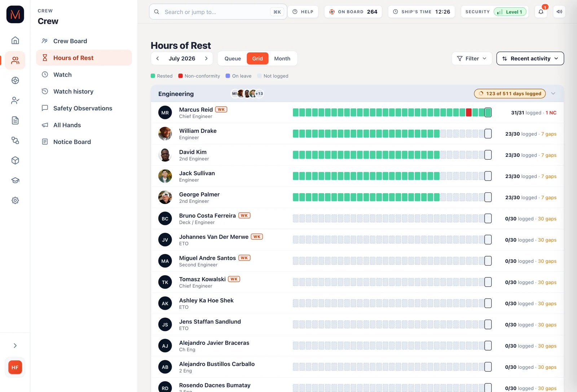Open the settings gear icon in sidebar
The image size is (577, 392).
(x=15, y=200)
